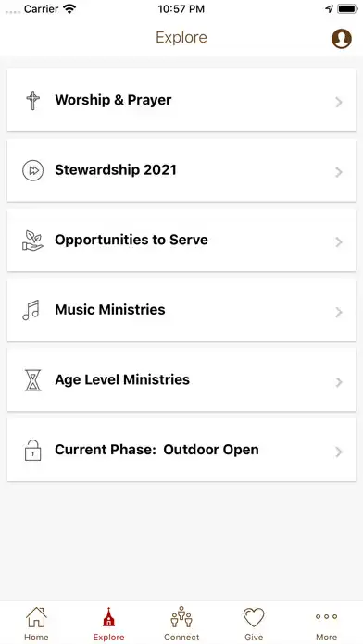Open Opportunities to Serve

181,241
